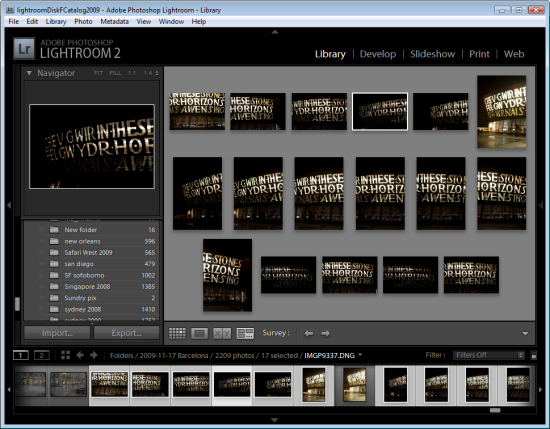This screenshot has width=550, height=429.
Task: Select the Sundry pix folder
Action: 91,298
